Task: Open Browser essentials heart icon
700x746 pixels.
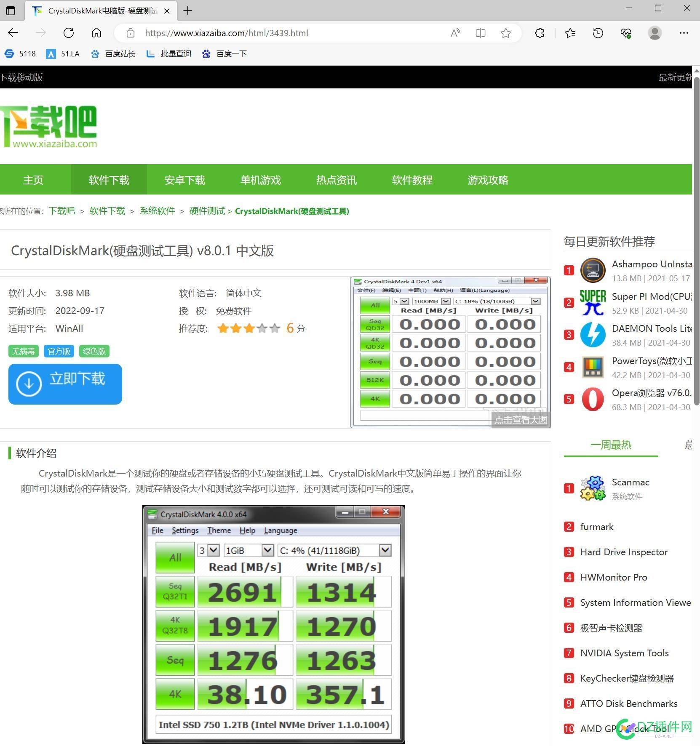Action: point(626,33)
